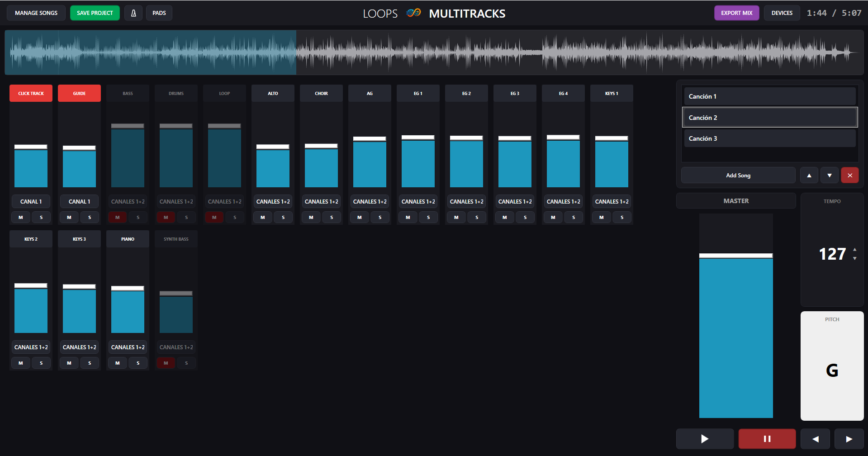Move the selected song up in the list
Image resolution: width=868 pixels, height=456 pixels.
(x=809, y=176)
